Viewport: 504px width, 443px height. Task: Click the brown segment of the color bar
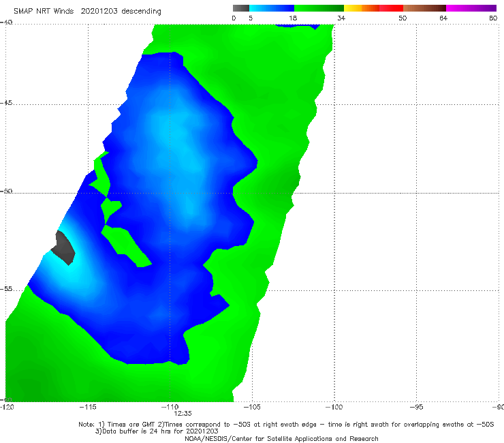[x=424, y=8]
